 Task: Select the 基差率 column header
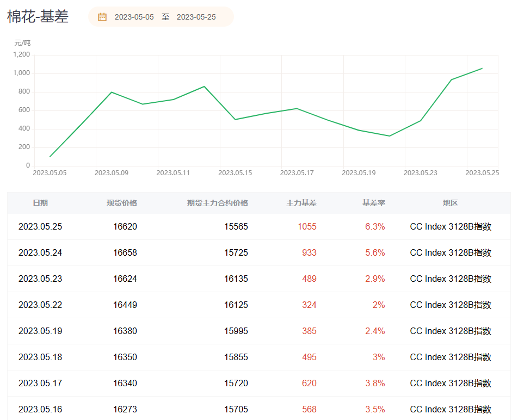[x=374, y=203]
